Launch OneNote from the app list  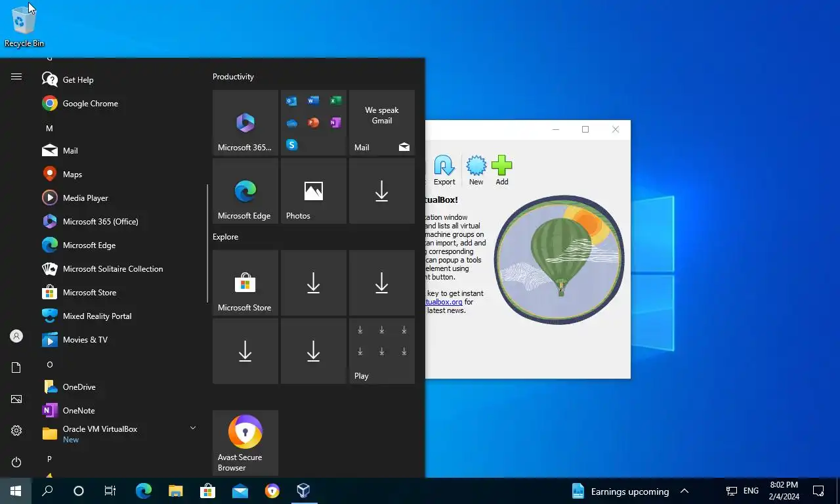coord(122,411)
